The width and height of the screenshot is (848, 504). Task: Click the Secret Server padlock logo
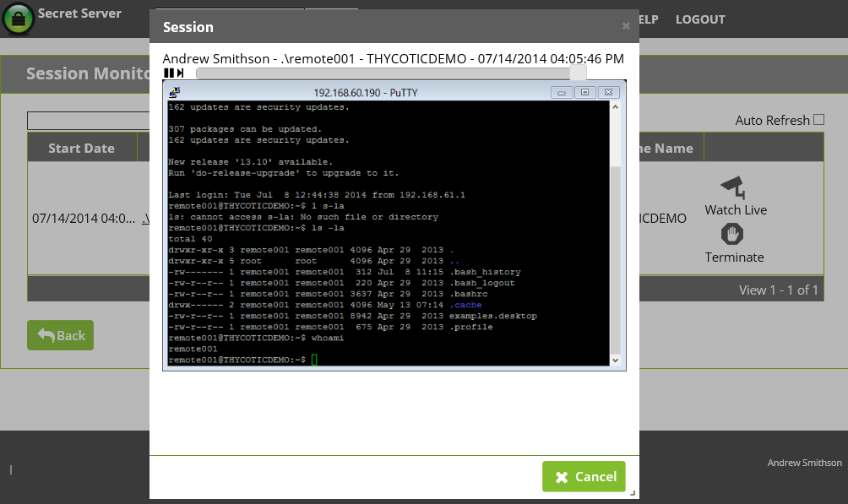(18, 19)
